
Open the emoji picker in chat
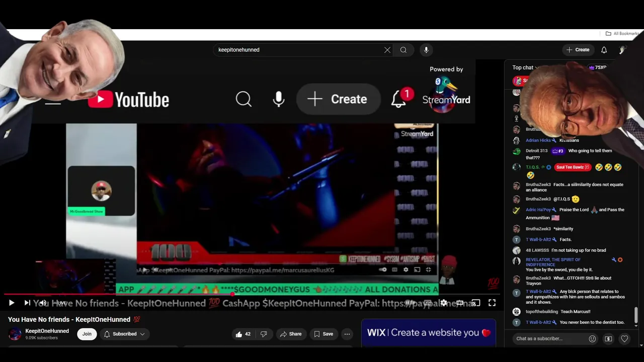pos(592,339)
